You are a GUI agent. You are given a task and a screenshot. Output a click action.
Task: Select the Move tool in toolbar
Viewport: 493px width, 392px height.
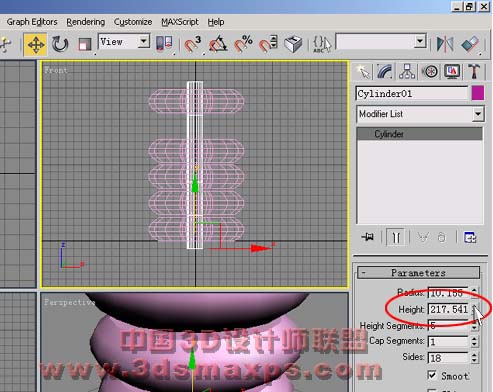pos(35,44)
